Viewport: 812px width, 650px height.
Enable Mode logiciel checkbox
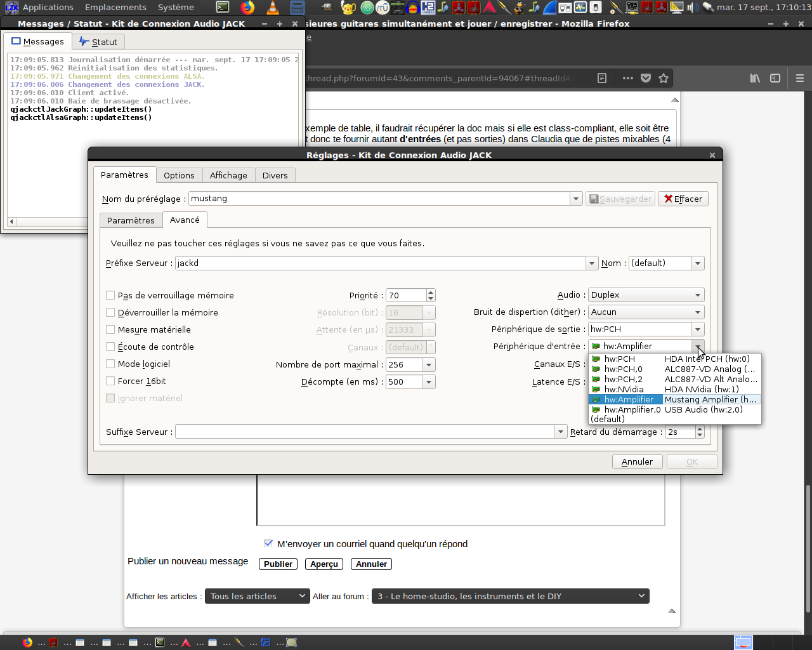tap(110, 364)
